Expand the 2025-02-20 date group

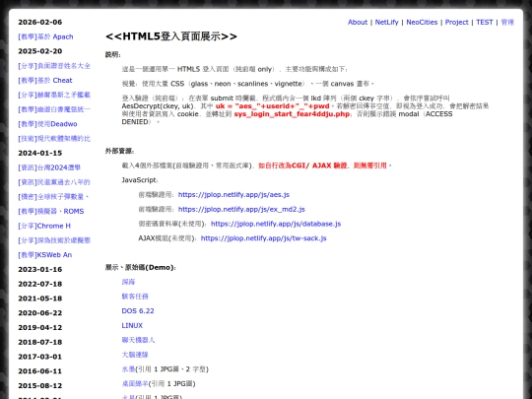click(x=40, y=51)
